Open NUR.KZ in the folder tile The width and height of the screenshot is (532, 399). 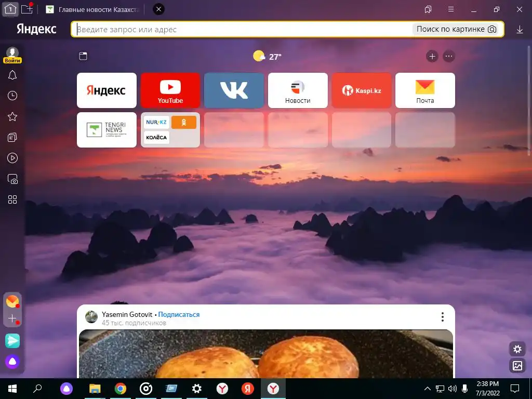click(x=156, y=122)
